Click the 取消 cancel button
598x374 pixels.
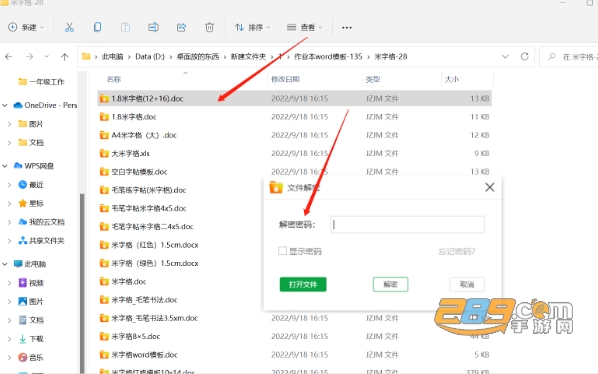coord(467,284)
